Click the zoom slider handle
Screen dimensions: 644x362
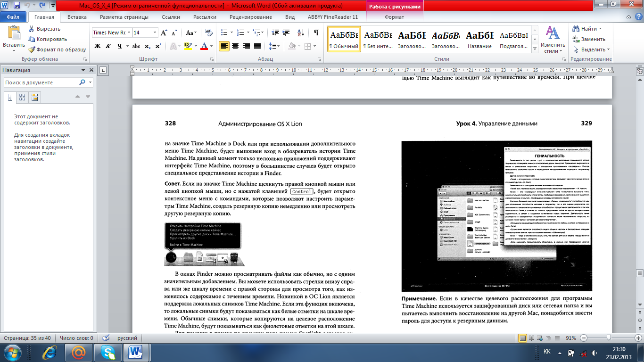[609, 338]
